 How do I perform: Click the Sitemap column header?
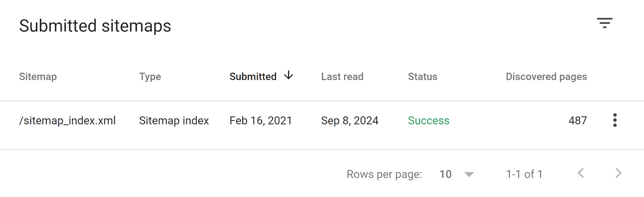tap(38, 77)
